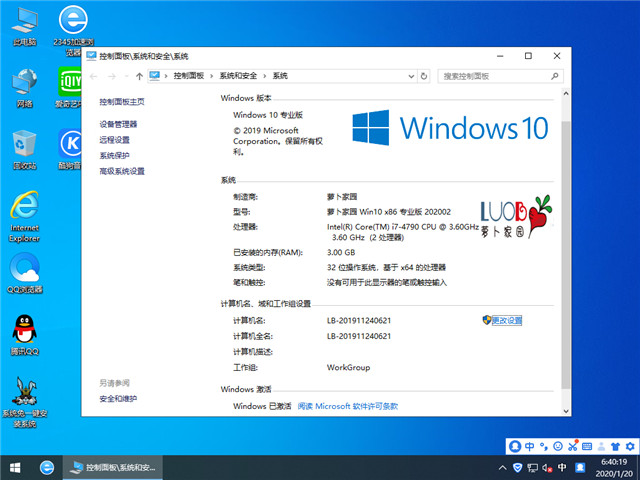The height and width of the screenshot is (480, 640).
Task: Click the input method avatar tray icon
Action: point(580,468)
